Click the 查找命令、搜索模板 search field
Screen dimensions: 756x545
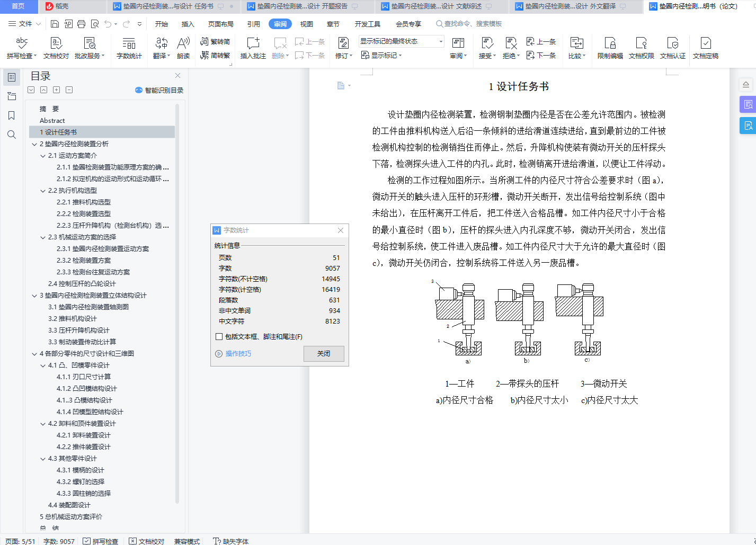[x=469, y=24]
